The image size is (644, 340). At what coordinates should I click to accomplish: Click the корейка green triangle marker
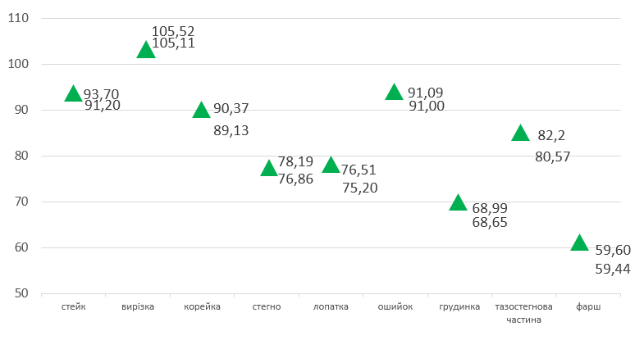[x=202, y=111]
